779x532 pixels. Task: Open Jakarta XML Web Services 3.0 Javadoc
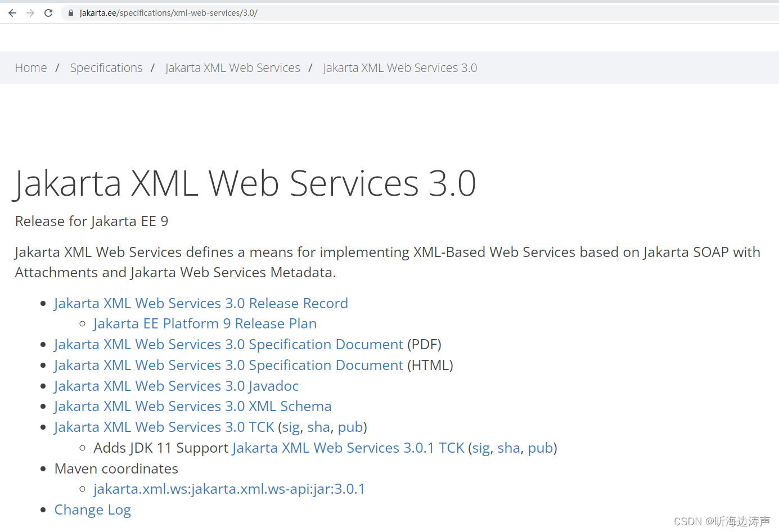177,386
